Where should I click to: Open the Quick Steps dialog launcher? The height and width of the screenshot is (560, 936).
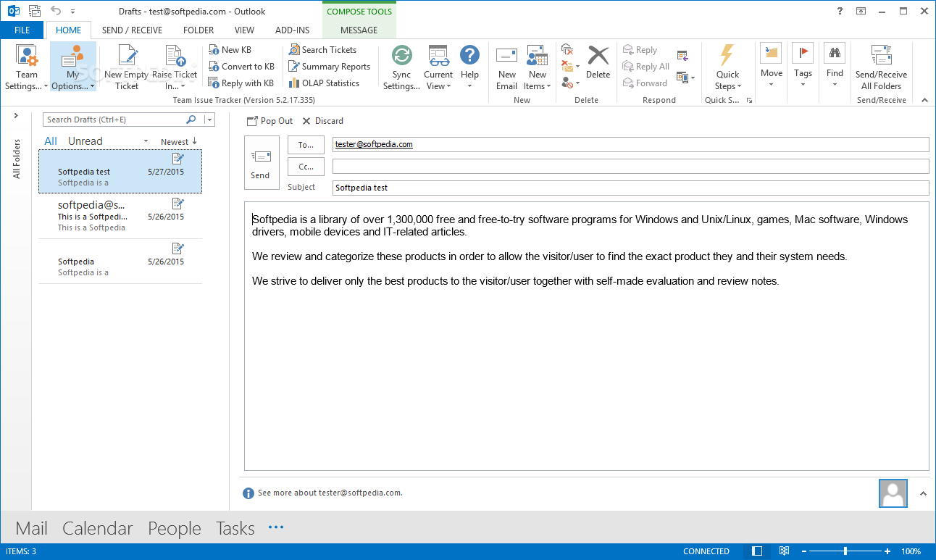click(749, 100)
